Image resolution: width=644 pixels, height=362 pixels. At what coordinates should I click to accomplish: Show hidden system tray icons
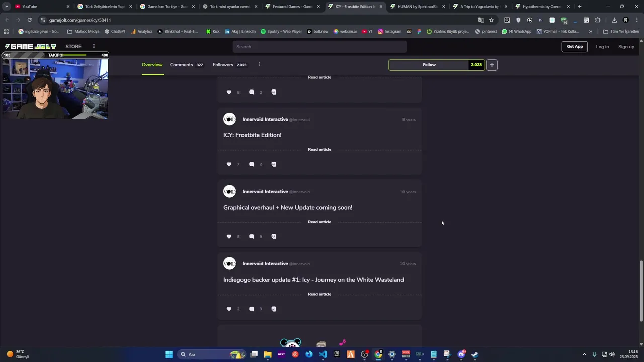point(584,354)
